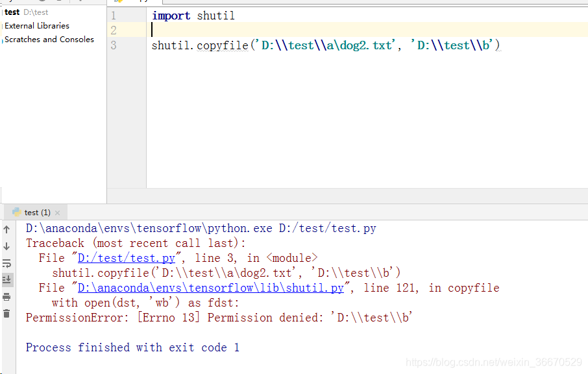Click the print console output icon
This screenshot has width=588, height=374.
[6, 298]
